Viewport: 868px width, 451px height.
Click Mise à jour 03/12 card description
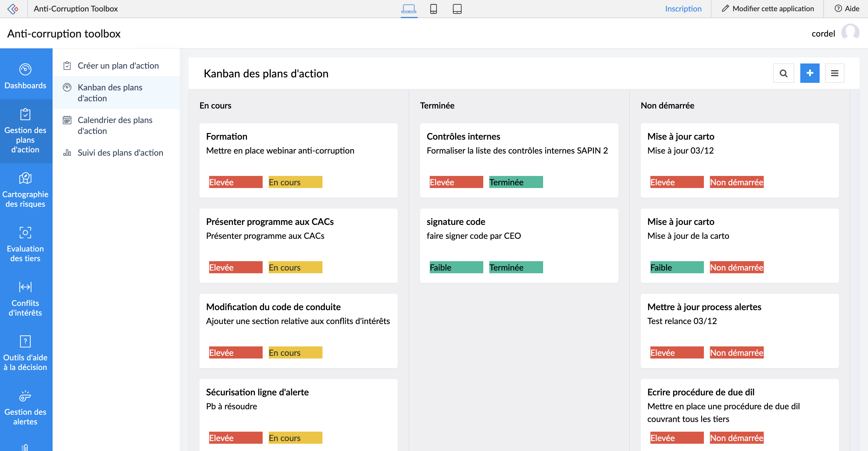click(x=680, y=151)
